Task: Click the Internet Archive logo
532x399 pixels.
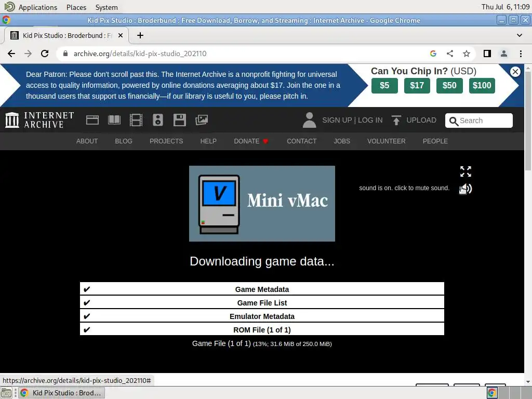Action: pos(39,120)
